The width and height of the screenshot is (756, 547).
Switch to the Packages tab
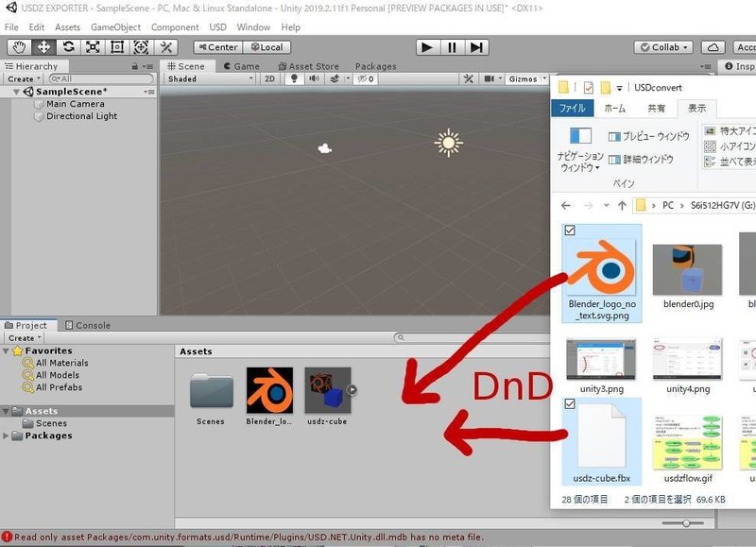[375, 66]
